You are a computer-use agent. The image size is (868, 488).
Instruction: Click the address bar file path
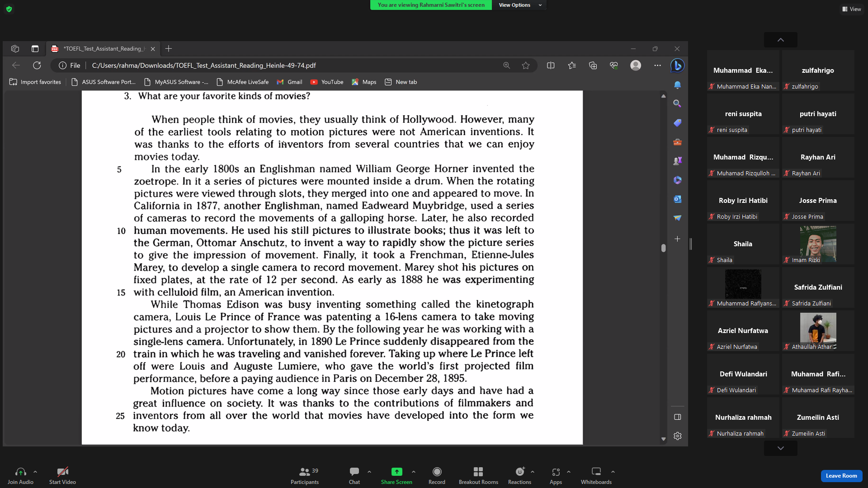point(204,66)
